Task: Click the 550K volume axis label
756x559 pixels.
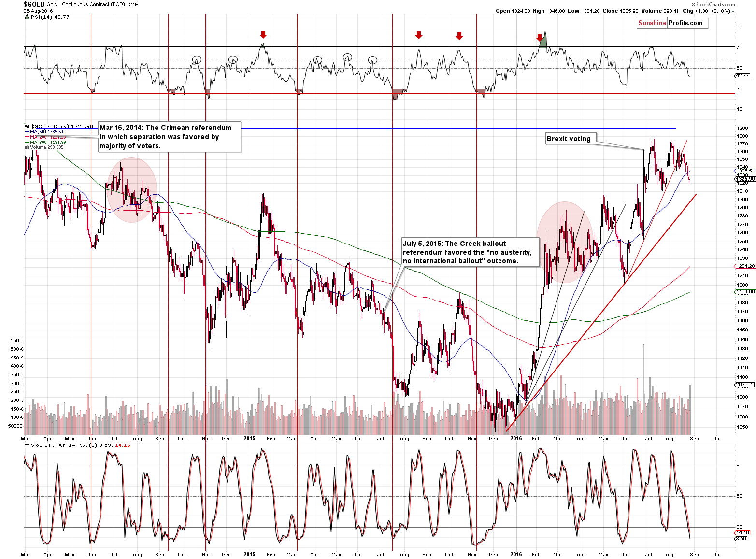Action: pos(16,340)
